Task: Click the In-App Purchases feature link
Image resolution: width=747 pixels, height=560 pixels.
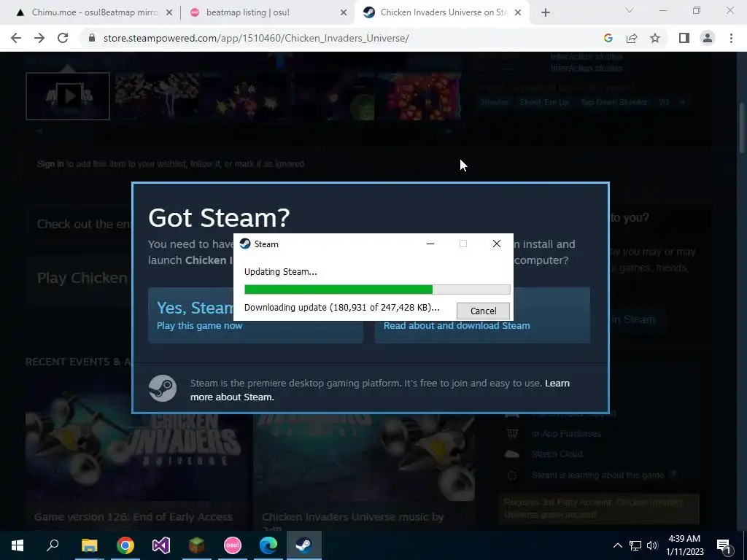Action: coord(566,434)
